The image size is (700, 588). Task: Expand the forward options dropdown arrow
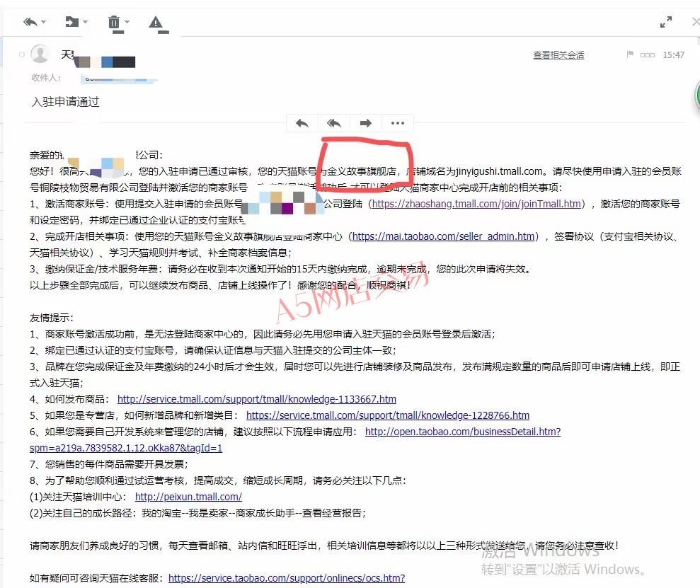pyautogui.click(x=85, y=22)
